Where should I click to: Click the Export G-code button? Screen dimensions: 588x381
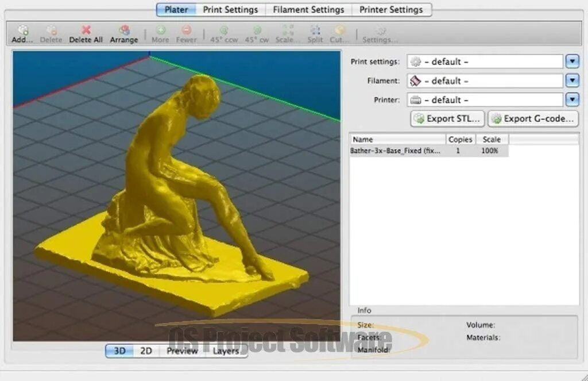533,118
